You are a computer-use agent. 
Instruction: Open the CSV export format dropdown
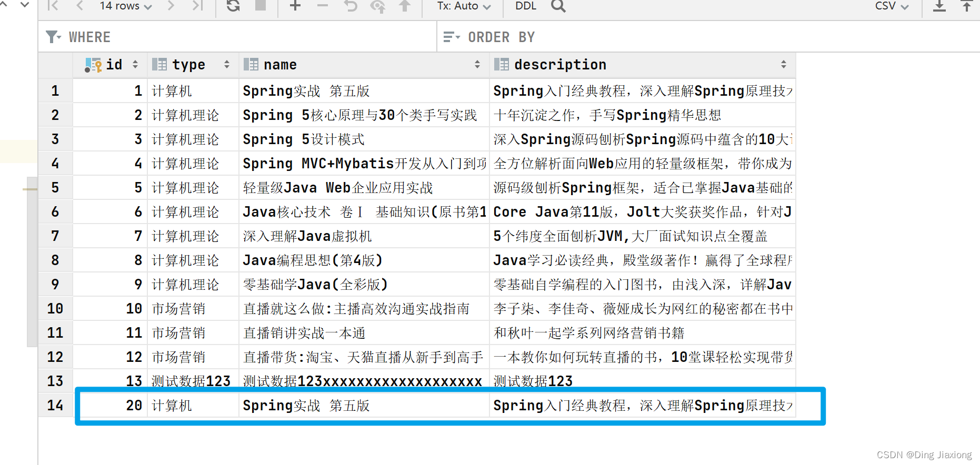[892, 6]
